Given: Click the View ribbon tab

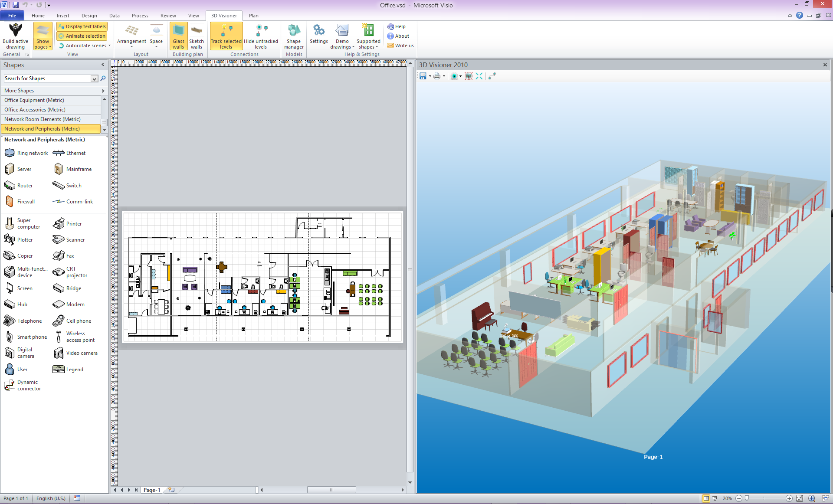Looking at the screenshot, I should (x=193, y=15).
